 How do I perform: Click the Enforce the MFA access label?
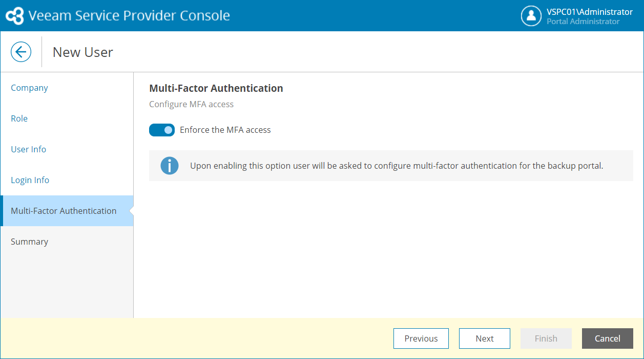click(x=225, y=130)
